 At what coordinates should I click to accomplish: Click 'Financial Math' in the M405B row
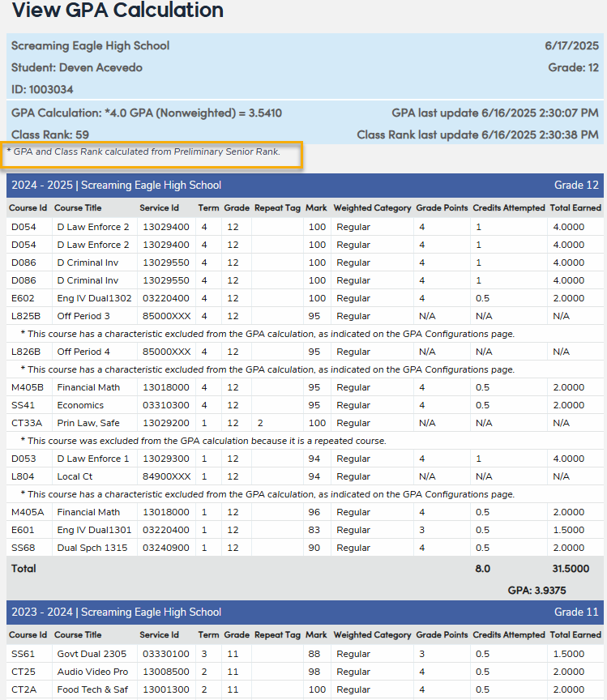click(x=88, y=387)
